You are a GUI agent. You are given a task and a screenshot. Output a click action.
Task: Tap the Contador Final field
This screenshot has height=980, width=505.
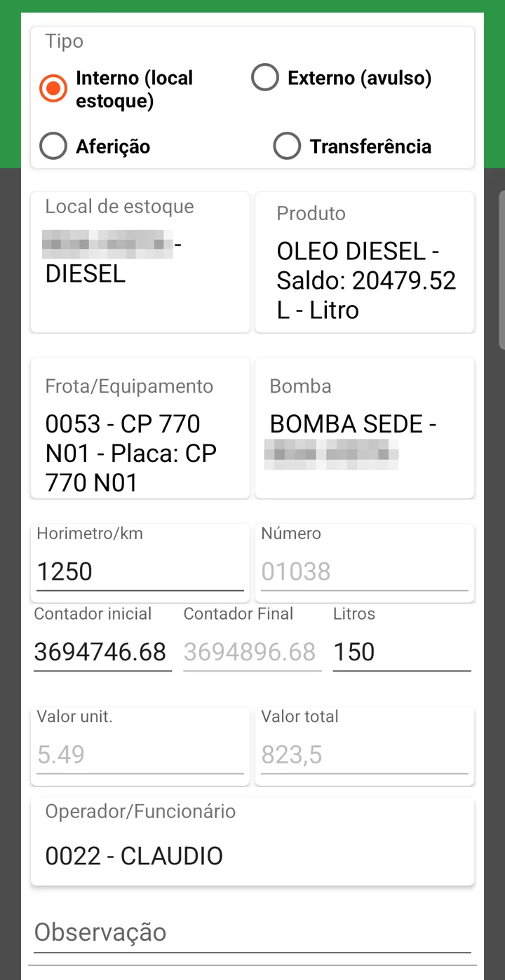(x=252, y=653)
